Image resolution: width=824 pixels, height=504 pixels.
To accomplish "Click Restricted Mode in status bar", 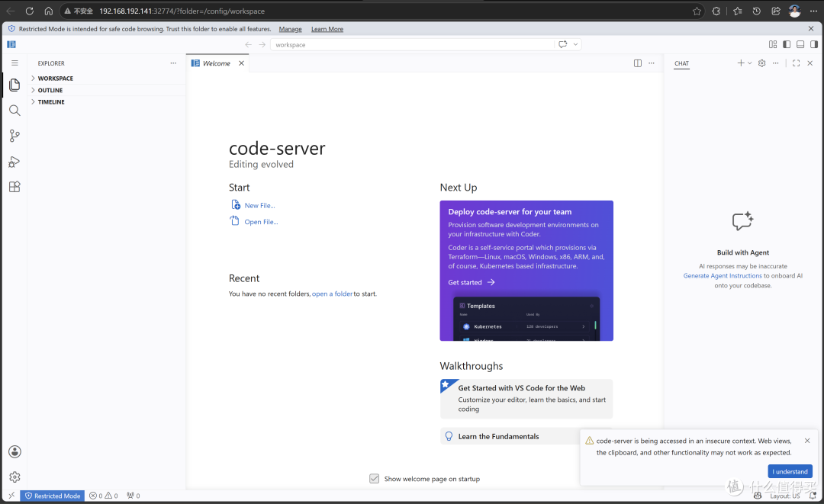I will (53, 496).
